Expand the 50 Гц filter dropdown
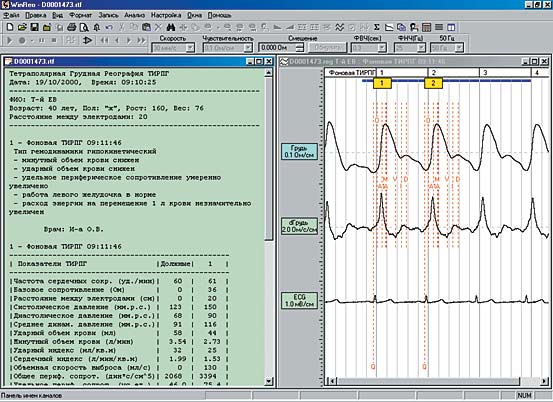 [x=459, y=48]
